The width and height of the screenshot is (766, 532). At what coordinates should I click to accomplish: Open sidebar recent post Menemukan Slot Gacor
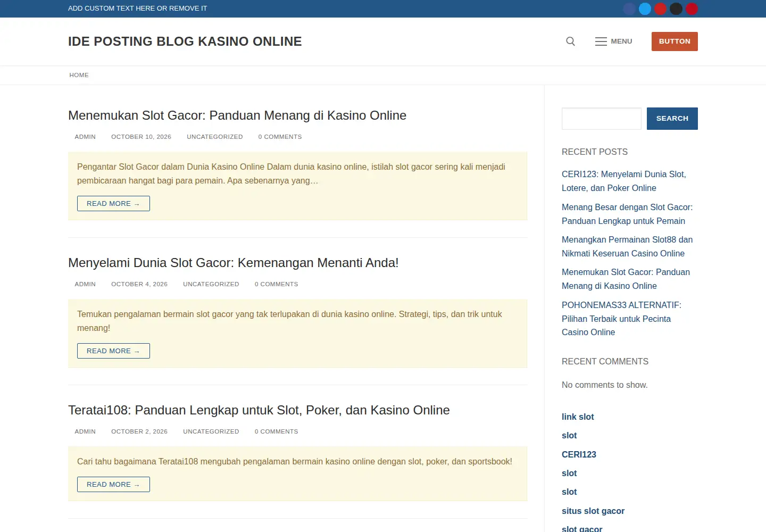(626, 279)
